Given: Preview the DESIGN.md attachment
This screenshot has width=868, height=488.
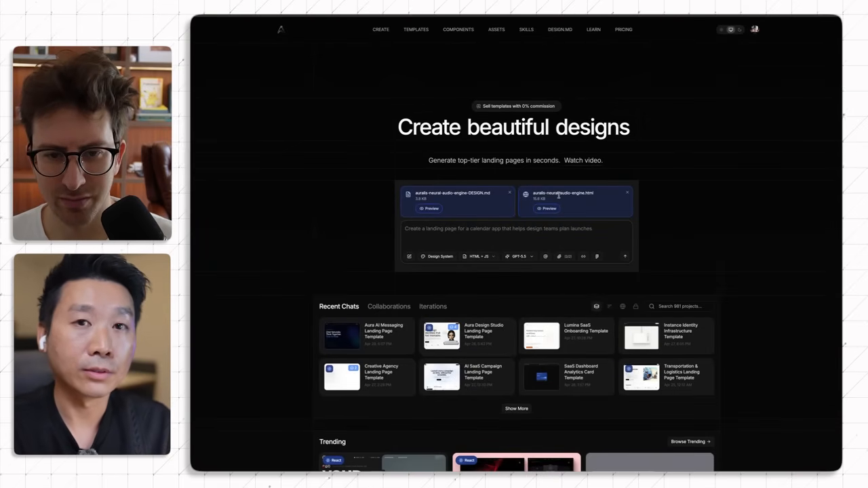Looking at the screenshot, I should (429, 208).
